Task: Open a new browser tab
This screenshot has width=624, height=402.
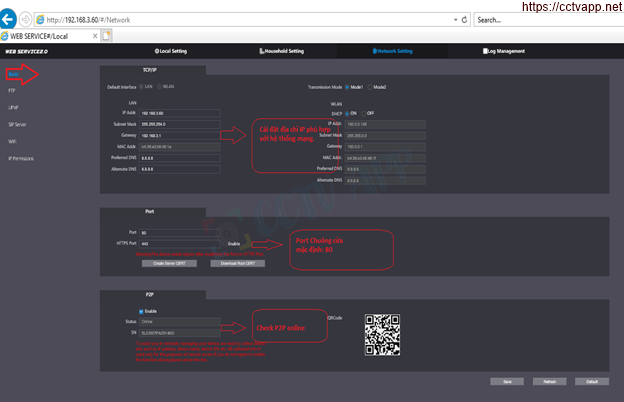Action: (106, 35)
